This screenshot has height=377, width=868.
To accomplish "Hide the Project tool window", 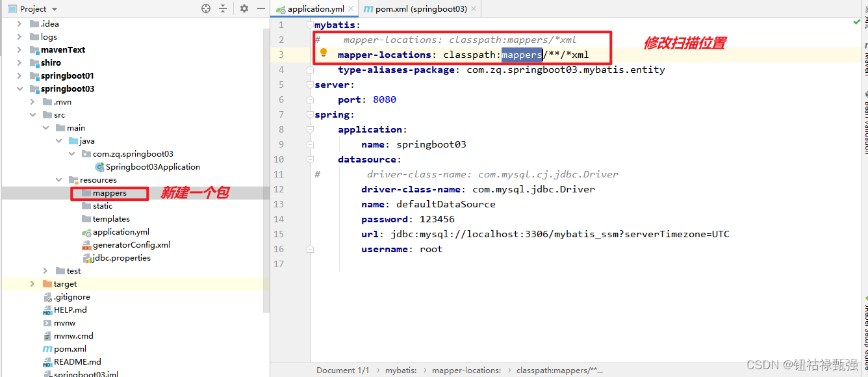I will pyautogui.click(x=259, y=8).
